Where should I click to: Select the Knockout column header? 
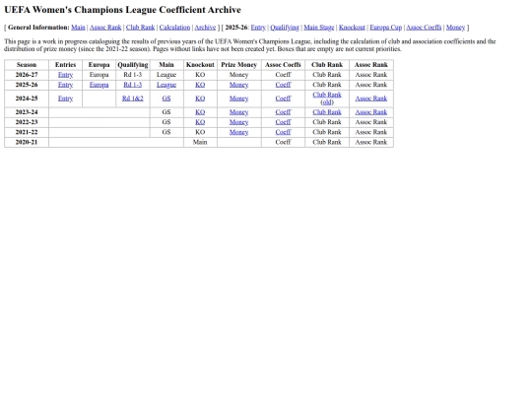pyautogui.click(x=200, y=65)
